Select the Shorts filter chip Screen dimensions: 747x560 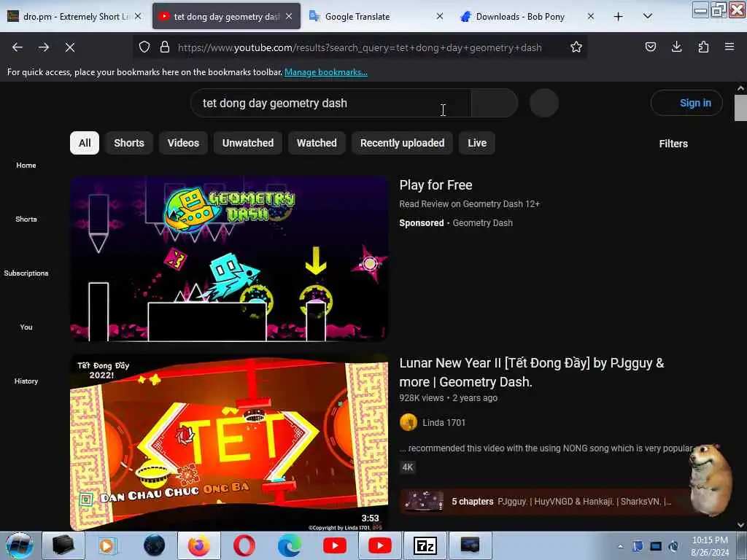click(x=129, y=143)
